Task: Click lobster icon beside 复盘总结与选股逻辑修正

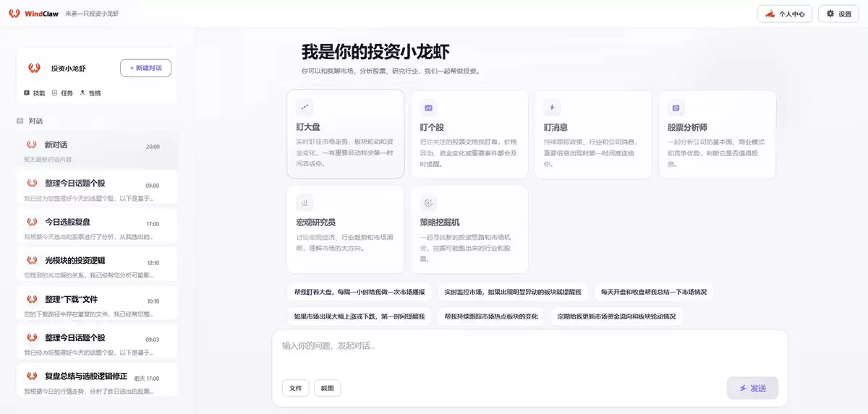Action: (x=32, y=376)
